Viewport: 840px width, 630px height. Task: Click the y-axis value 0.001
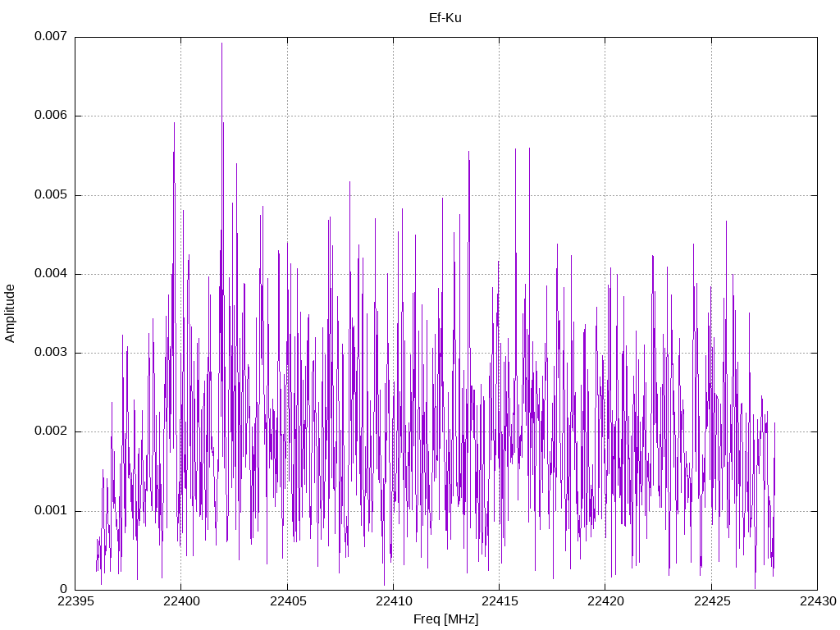click(x=51, y=510)
